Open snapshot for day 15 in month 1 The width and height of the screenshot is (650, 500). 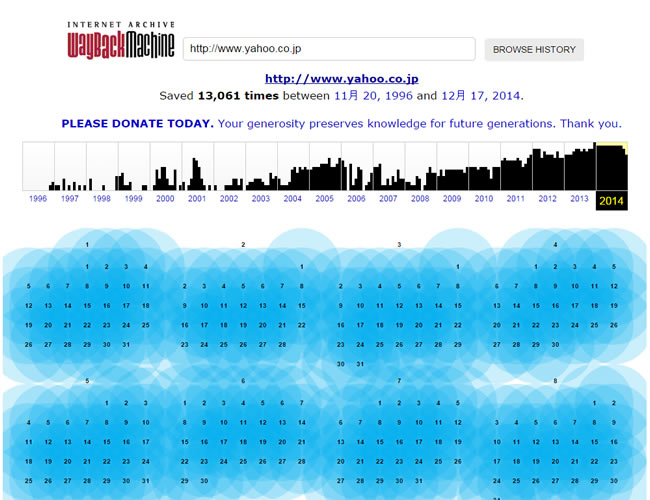[x=87, y=306]
